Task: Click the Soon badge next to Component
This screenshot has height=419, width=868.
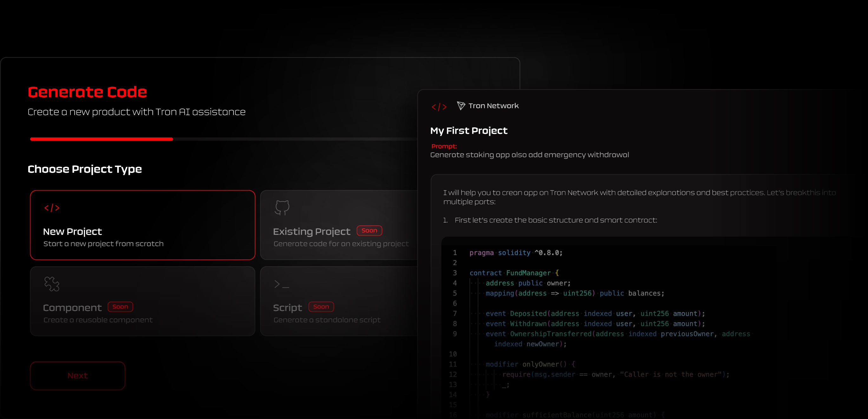Action: [x=120, y=307]
